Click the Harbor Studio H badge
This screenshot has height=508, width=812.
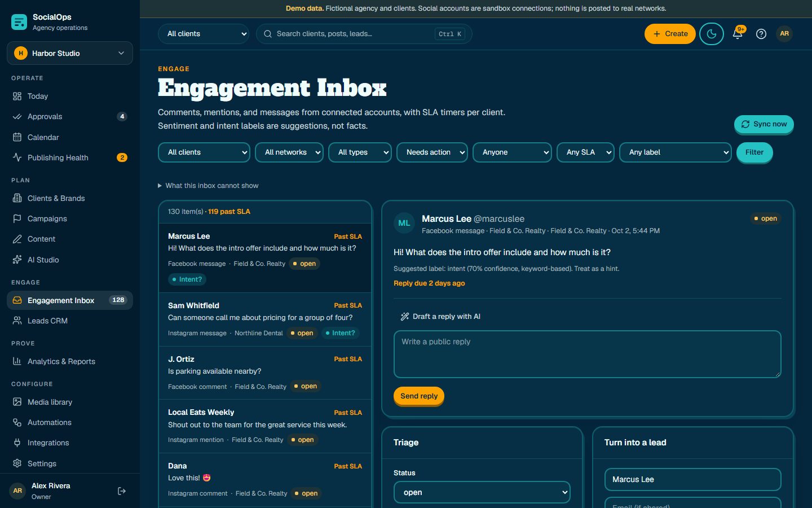tap(21, 53)
